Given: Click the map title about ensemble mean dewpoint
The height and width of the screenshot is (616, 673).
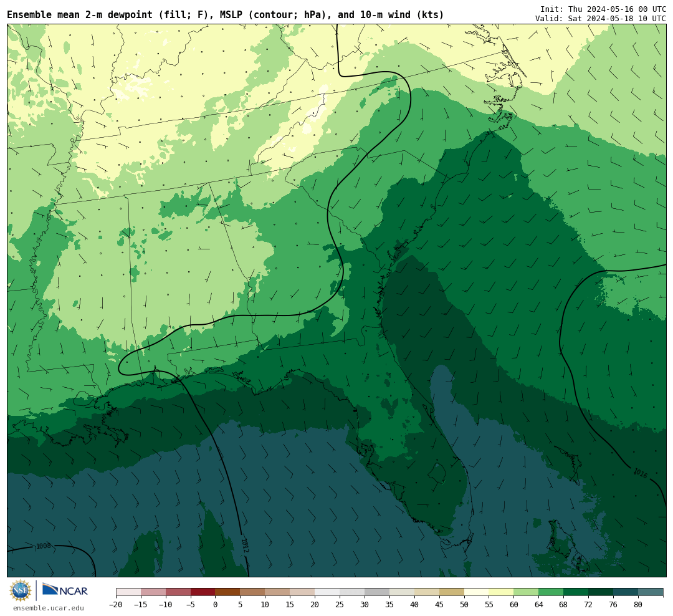Looking at the screenshot, I should pos(226,14).
